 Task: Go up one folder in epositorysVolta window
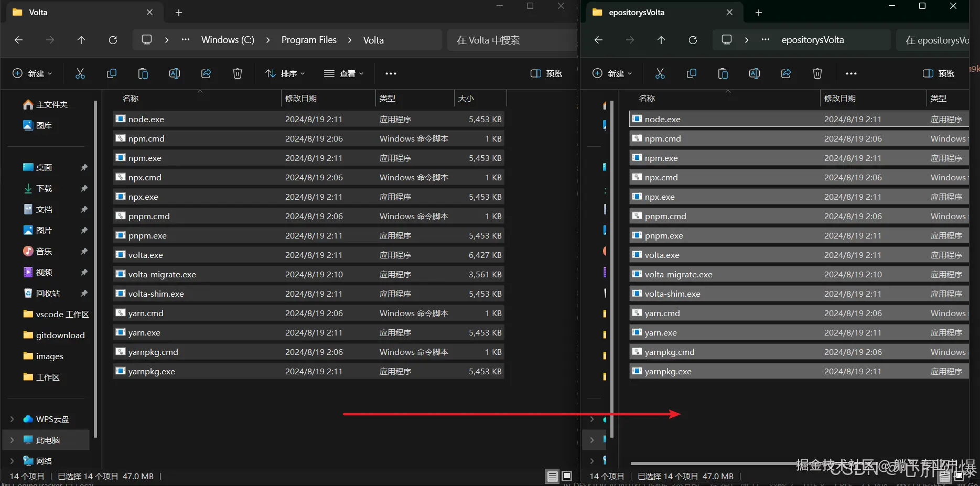pyautogui.click(x=661, y=40)
